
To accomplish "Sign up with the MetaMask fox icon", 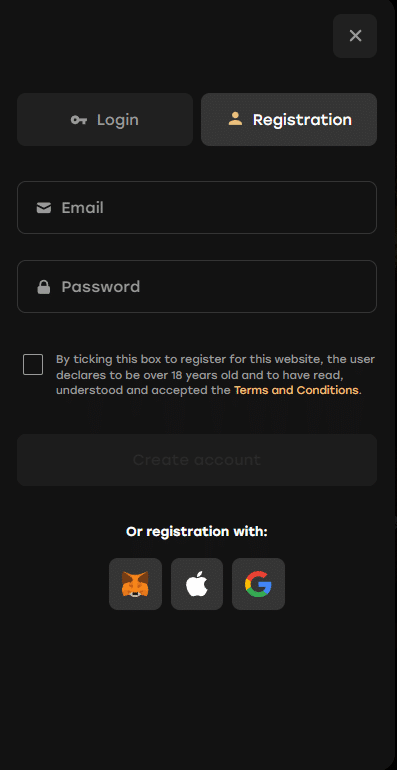I will [136, 584].
